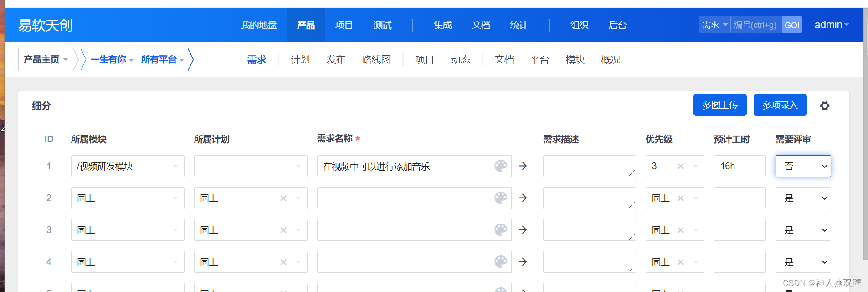Clear the 所属计划 field in row 2
Viewport: 868px width, 292px height.
click(283, 198)
